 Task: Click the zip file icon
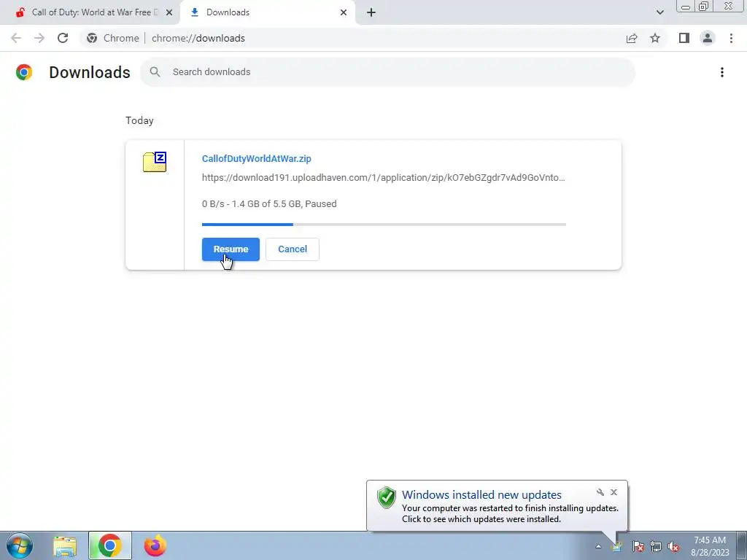pyautogui.click(x=155, y=162)
